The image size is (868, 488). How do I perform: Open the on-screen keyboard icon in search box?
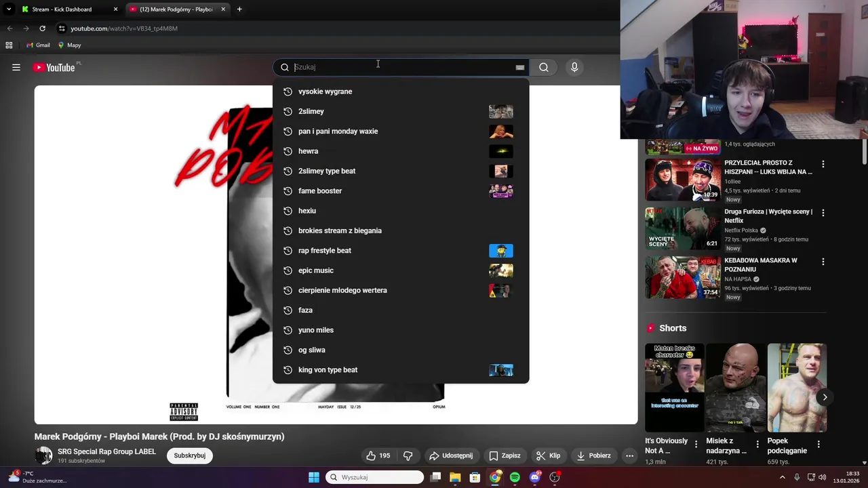pyautogui.click(x=519, y=67)
